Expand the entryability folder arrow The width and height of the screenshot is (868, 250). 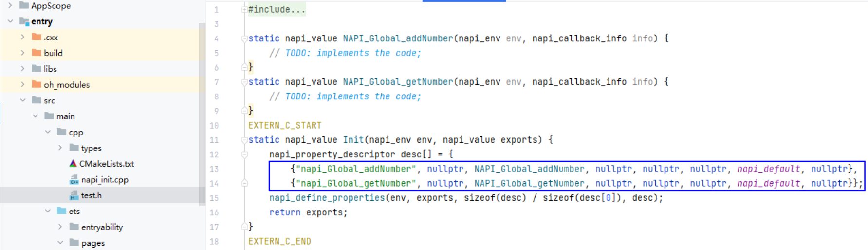click(x=60, y=227)
